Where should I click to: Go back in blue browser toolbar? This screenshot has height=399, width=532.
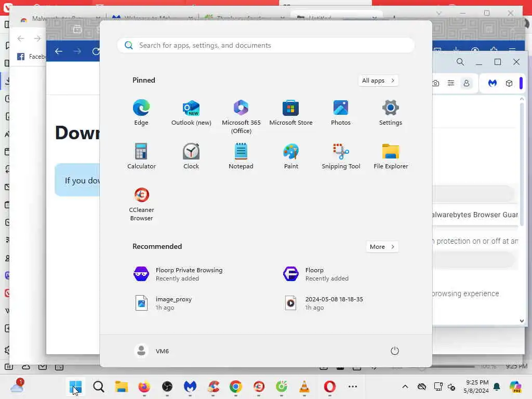pyautogui.click(x=59, y=51)
